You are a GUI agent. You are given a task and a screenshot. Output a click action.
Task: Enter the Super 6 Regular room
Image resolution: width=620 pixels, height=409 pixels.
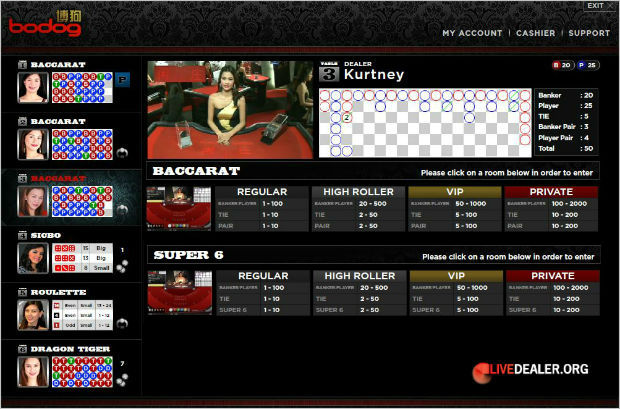pos(263,293)
